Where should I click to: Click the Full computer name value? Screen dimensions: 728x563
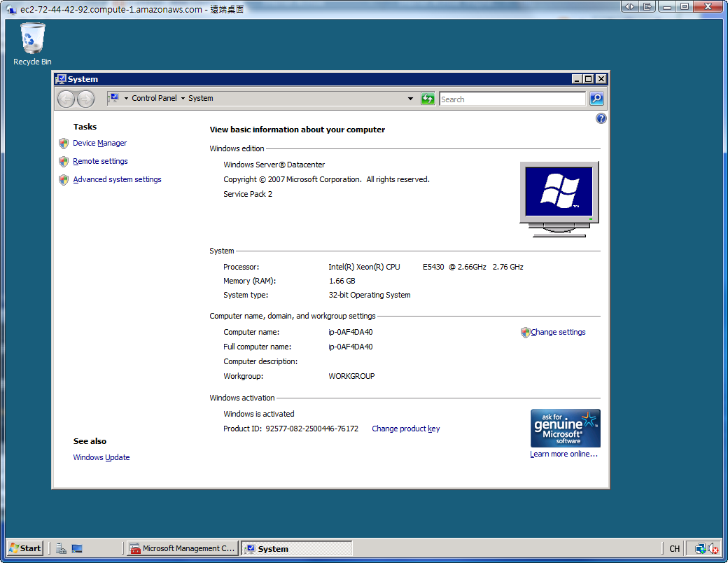351,347
